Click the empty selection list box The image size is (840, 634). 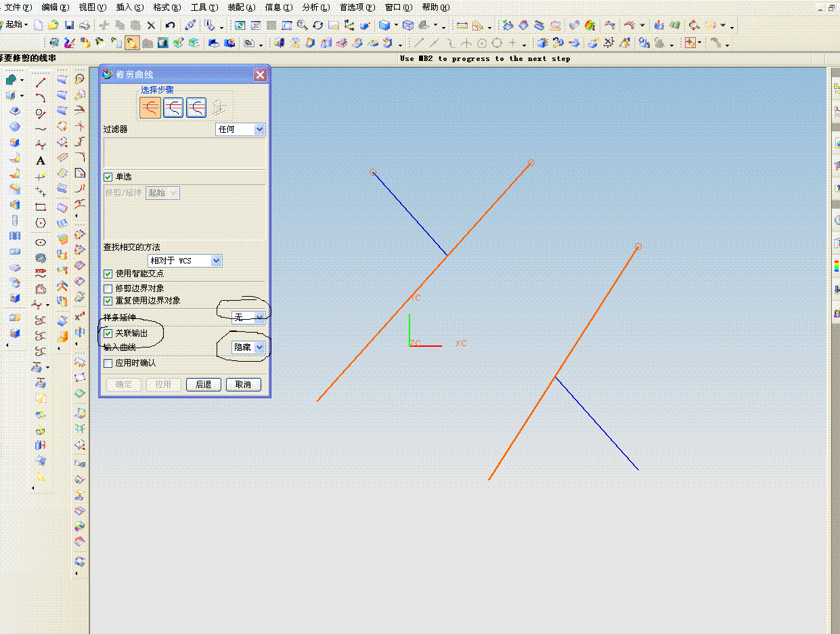184,152
